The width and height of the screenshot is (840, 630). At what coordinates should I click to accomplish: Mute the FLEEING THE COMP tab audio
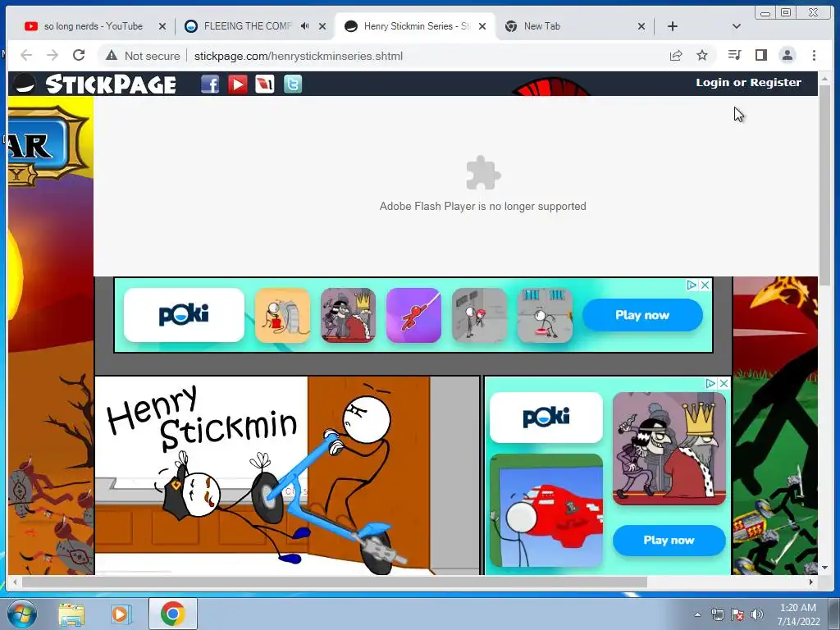[304, 25]
